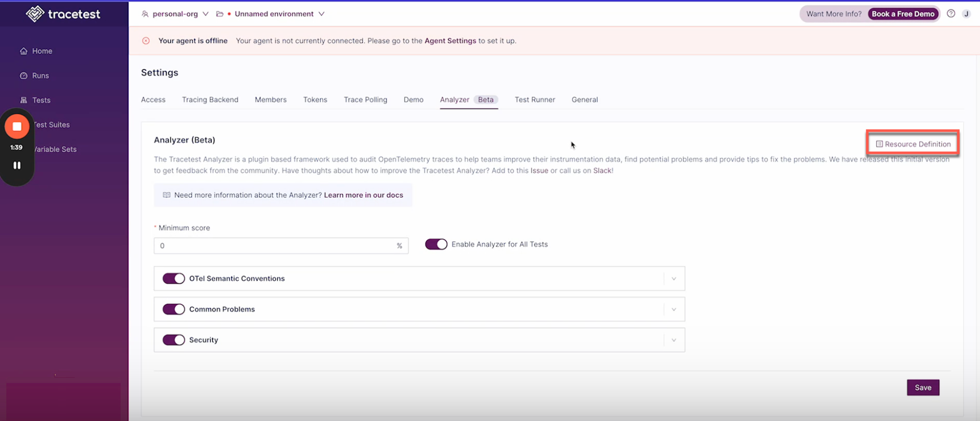Toggle OTel Semantic Conventions switch
The width and height of the screenshot is (980, 421).
tap(174, 279)
